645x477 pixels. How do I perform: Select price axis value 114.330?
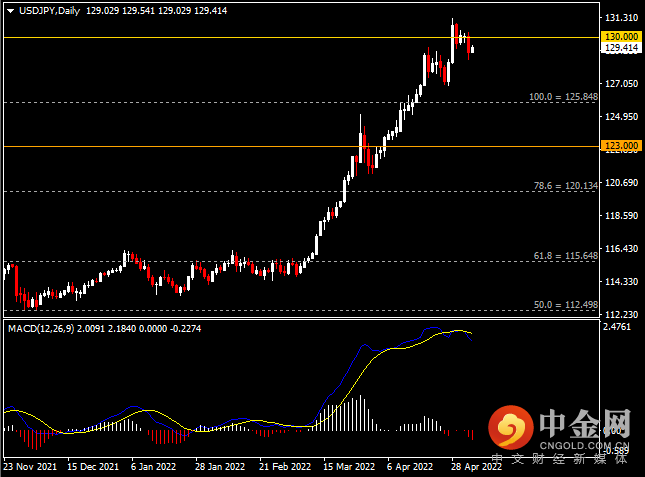click(x=621, y=282)
